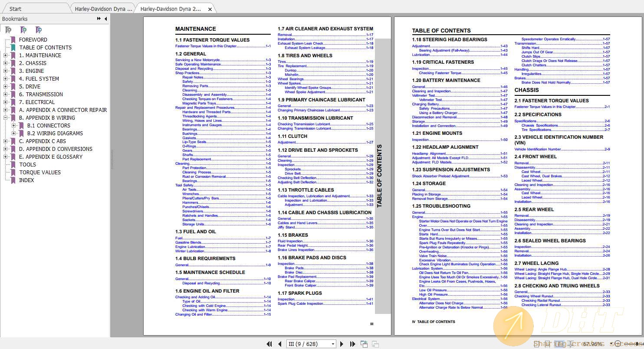Click the TOOLS bookmark text

click(x=28, y=165)
